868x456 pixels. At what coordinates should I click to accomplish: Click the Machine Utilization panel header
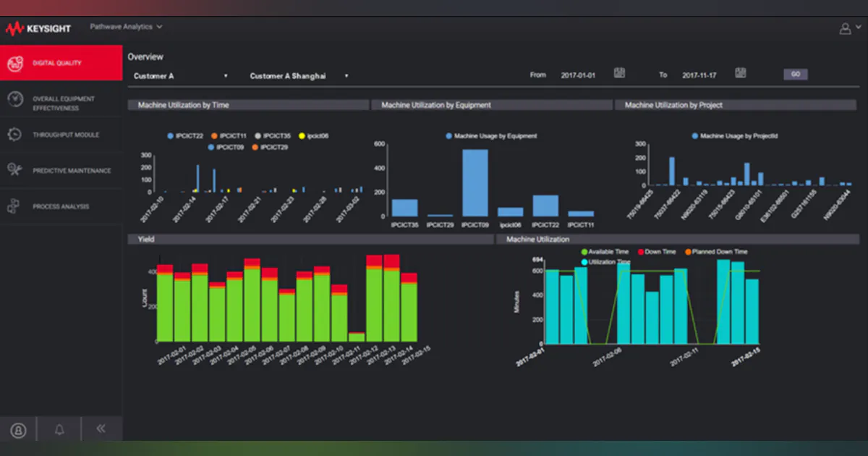click(678, 239)
